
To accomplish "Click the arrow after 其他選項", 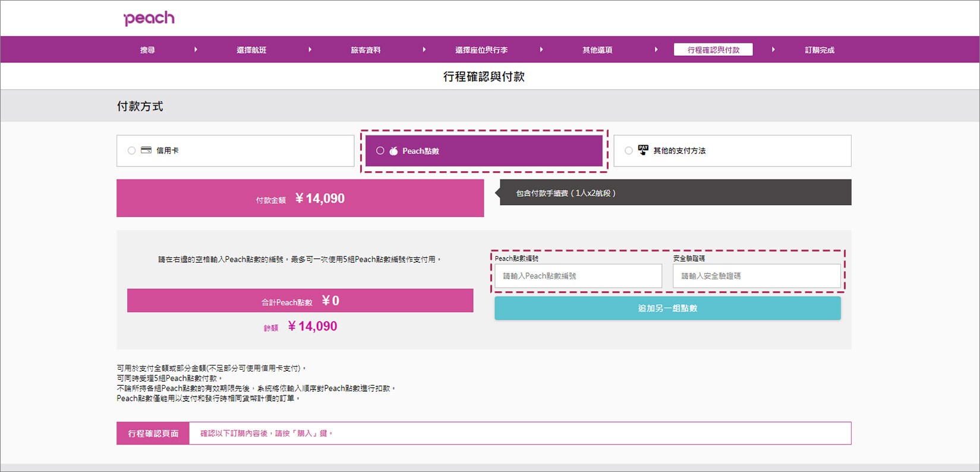I will [656, 49].
